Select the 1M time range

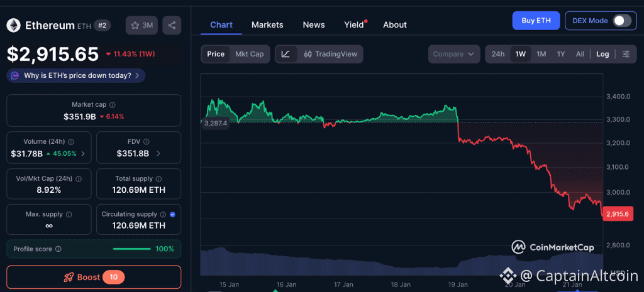(x=541, y=54)
